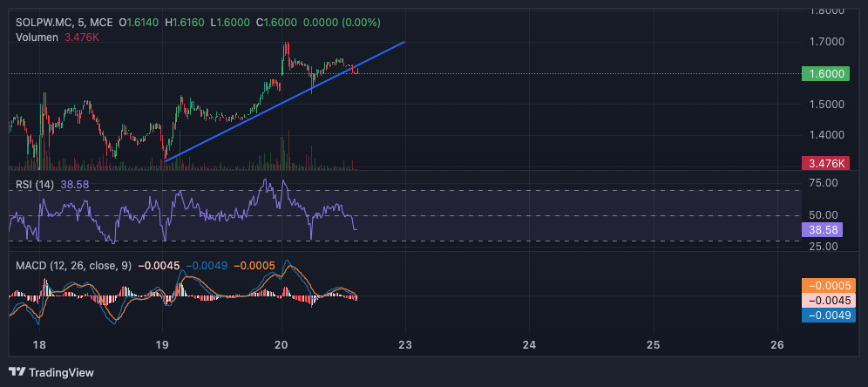Click the 50.00 RSI axis tick
The image size is (868, 387).
pos(822,214)
